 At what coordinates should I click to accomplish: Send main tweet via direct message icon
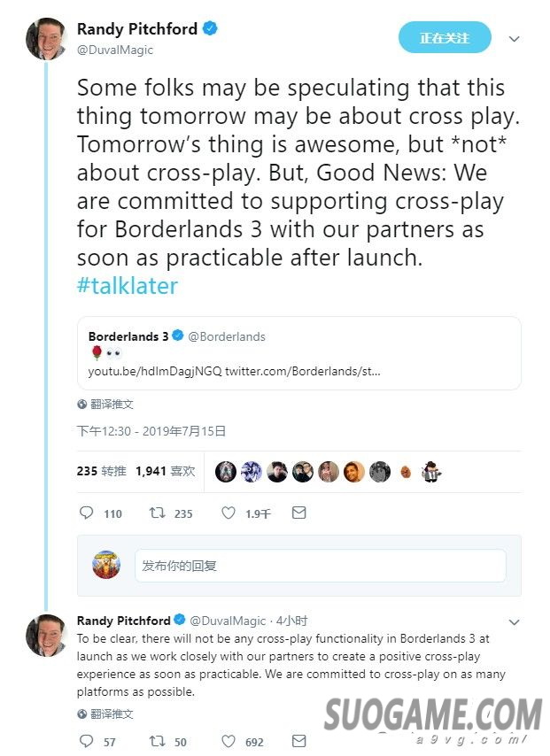coord(299,513)
